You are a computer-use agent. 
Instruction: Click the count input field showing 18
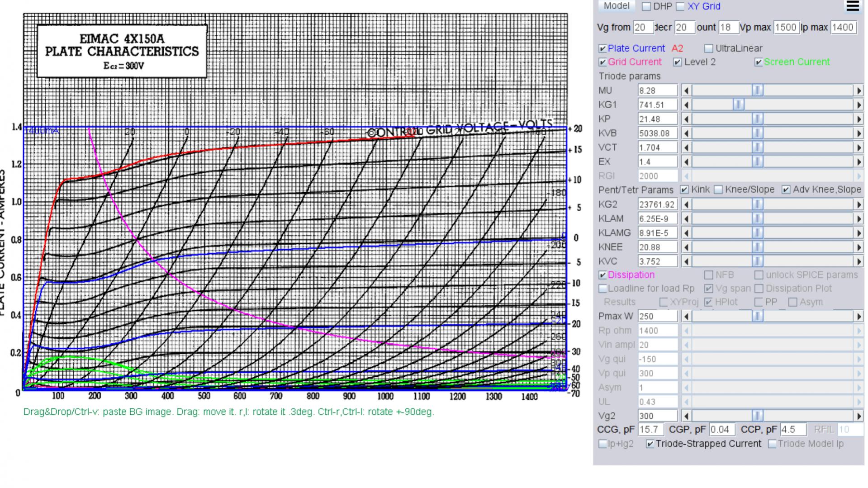coord(728,28)
